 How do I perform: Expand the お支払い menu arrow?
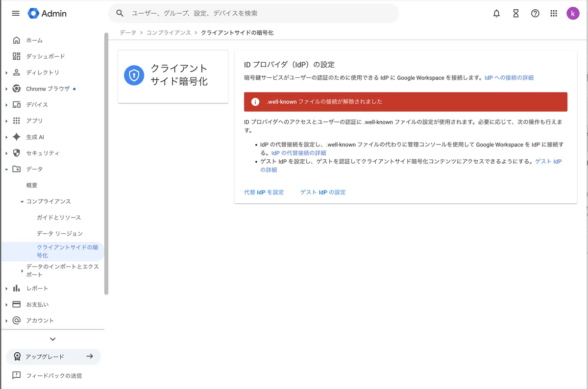click(6, 305)
